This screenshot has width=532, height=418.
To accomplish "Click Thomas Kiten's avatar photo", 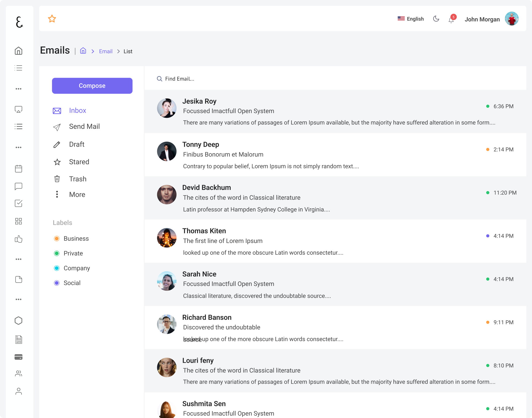I will point(167,238).
